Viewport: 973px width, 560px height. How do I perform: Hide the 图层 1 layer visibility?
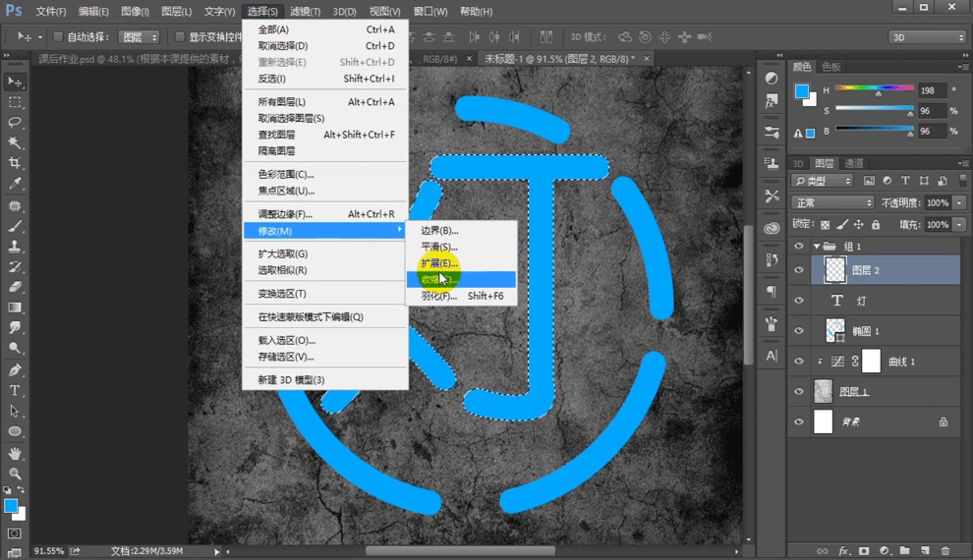click(799, 391)
